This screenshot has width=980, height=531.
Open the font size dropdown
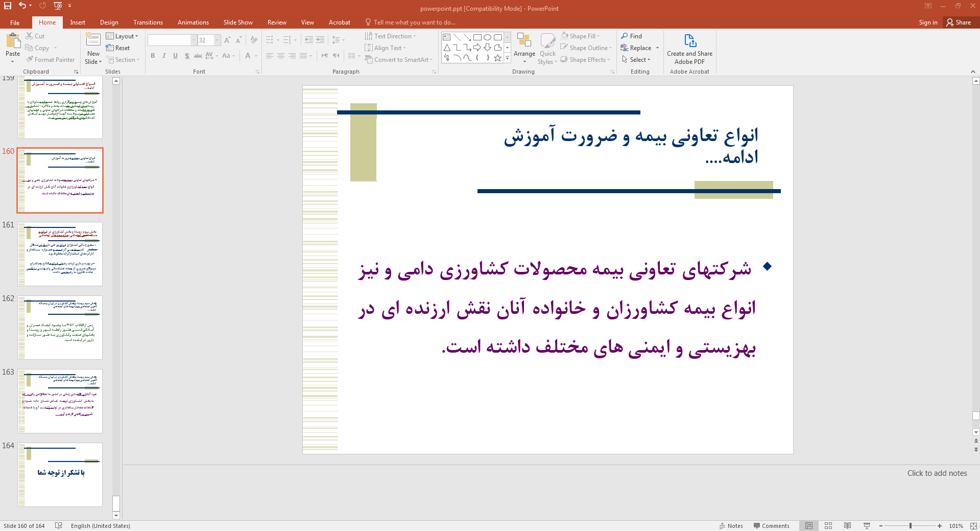(x=217, y=40)
